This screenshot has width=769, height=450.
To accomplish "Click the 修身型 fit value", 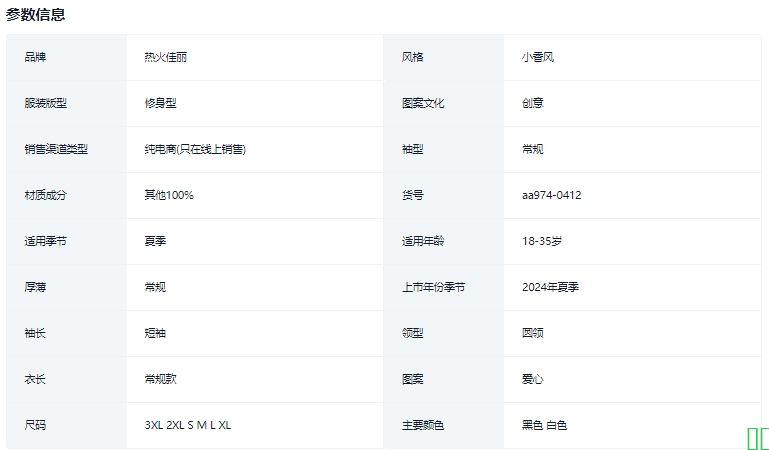I will (160, 103).
